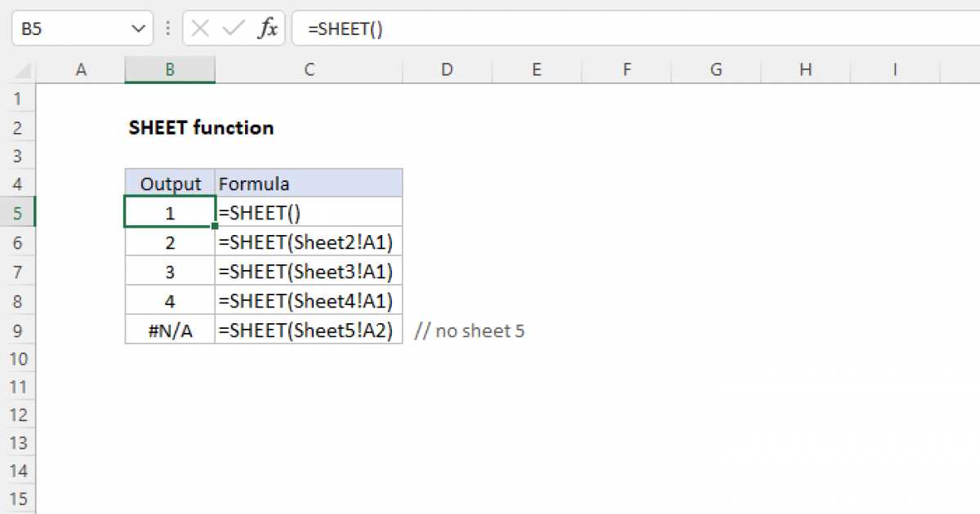Click the Insert Function fx icon
The height and width of the screenshot is (514, 980).
click(268, 29)
